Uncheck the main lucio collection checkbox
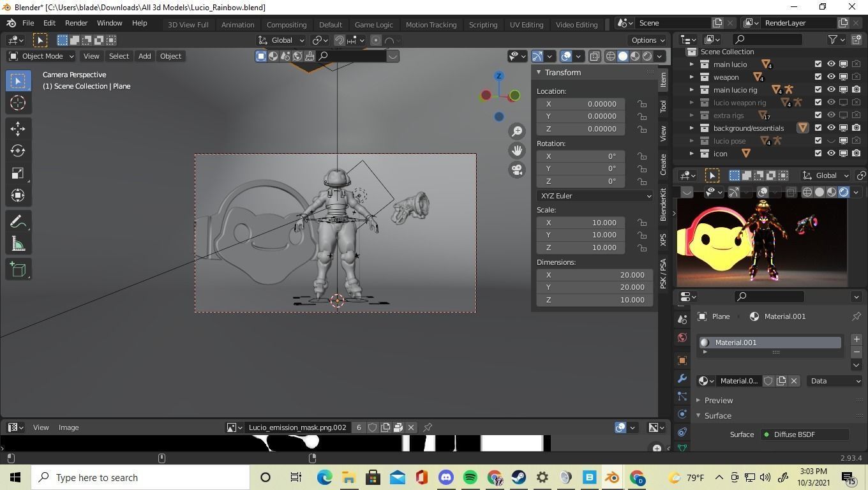 [x=818, y=64]
